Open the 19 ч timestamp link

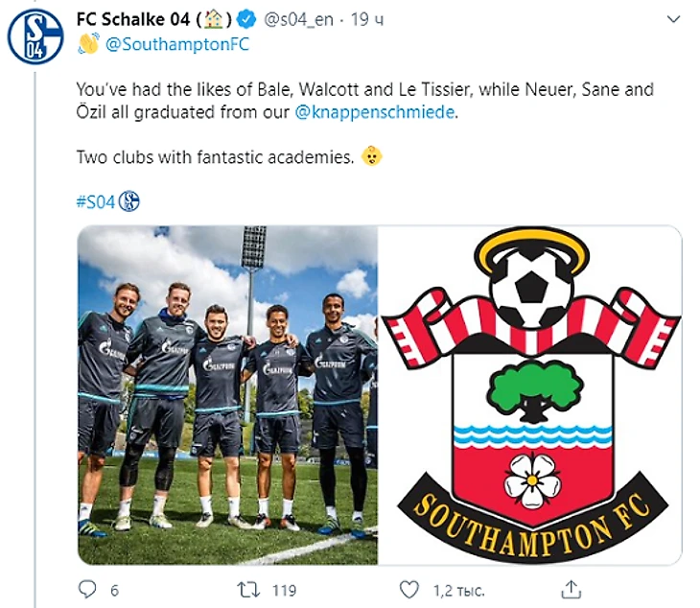click(367, 19)
